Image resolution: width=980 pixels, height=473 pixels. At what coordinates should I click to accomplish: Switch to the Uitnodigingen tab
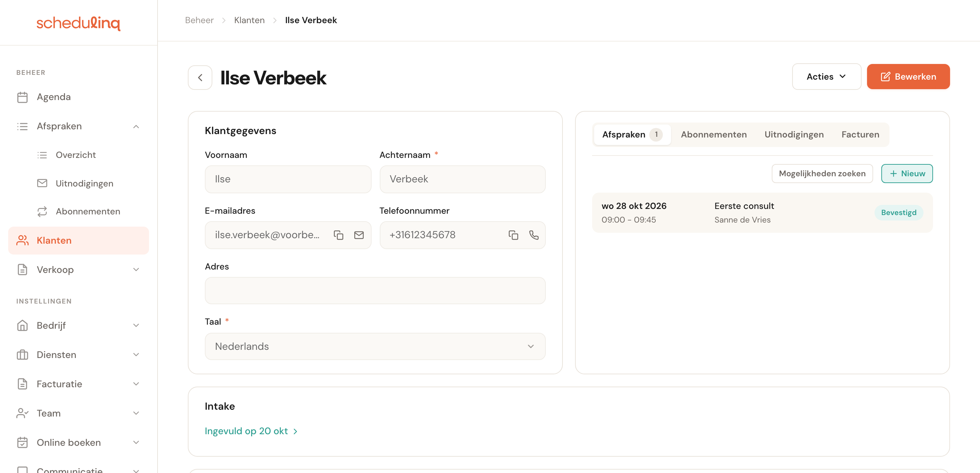(794, 135)
